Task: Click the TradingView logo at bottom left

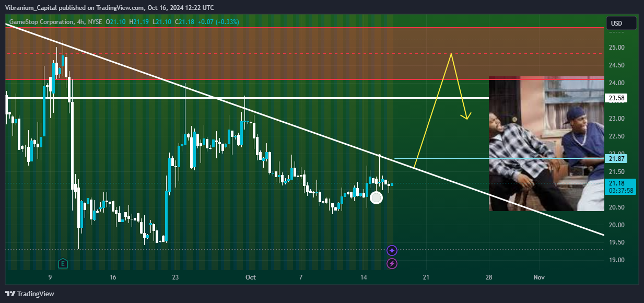Action: click(x=30, y=294)
